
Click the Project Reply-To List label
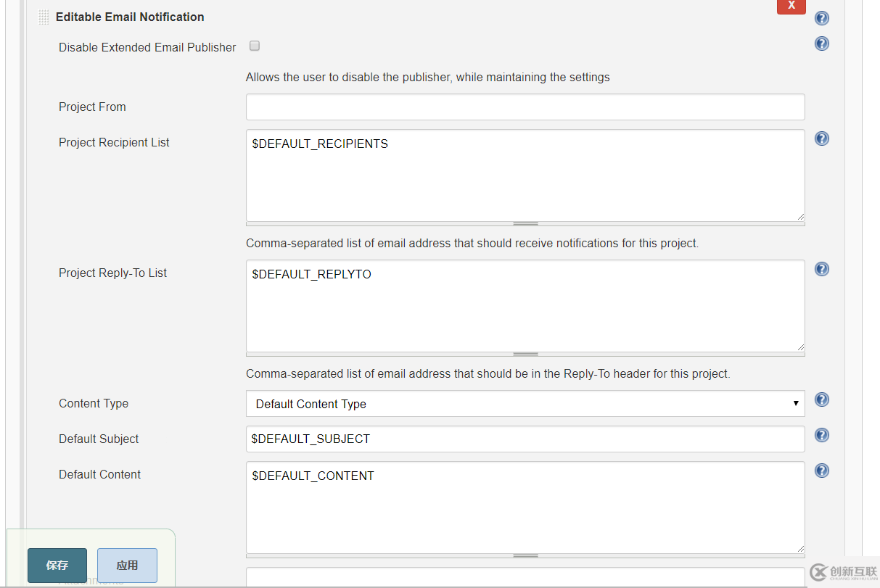(112, 273)
